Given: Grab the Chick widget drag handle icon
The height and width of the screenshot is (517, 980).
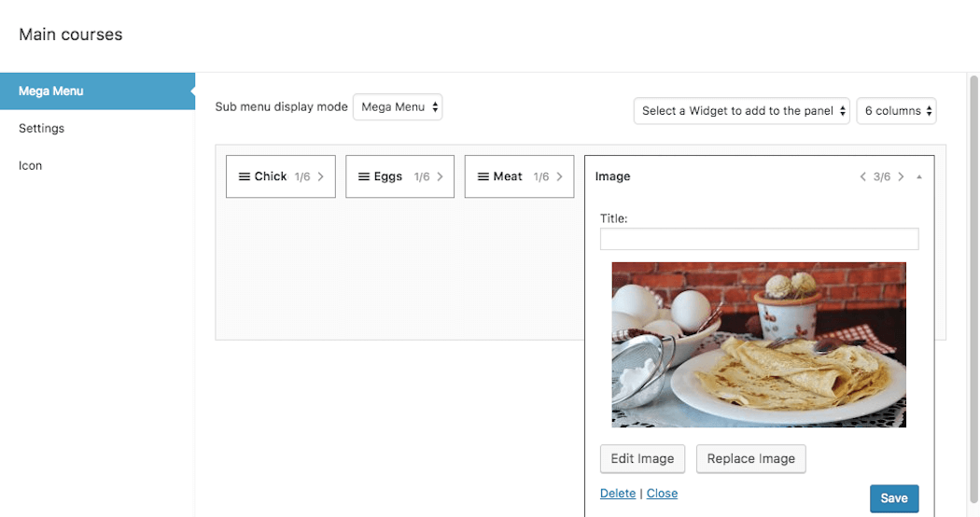Looking at the screenshot, I should pyautogui.click(x=245, y=177).
